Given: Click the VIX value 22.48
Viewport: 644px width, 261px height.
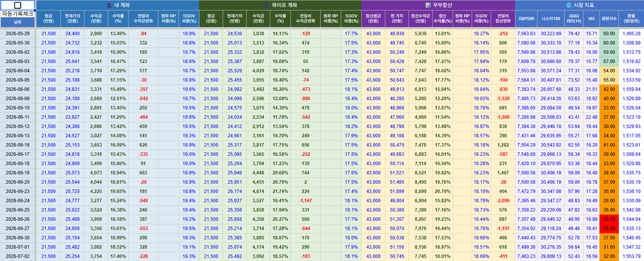Looking at the screenshot, I should pyautogui.click(x=591, y=117).
